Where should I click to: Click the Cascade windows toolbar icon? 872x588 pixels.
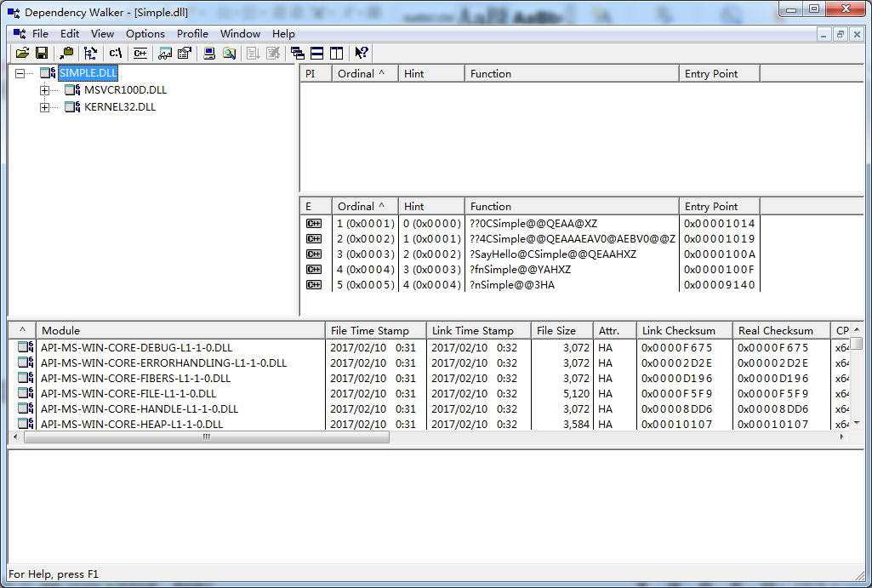(298, 54)
